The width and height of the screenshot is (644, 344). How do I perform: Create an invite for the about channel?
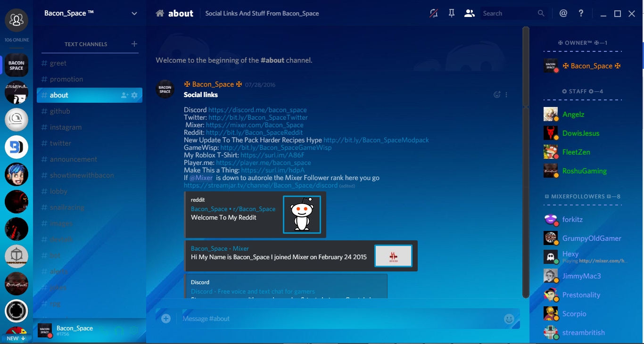tap(124, 95)
